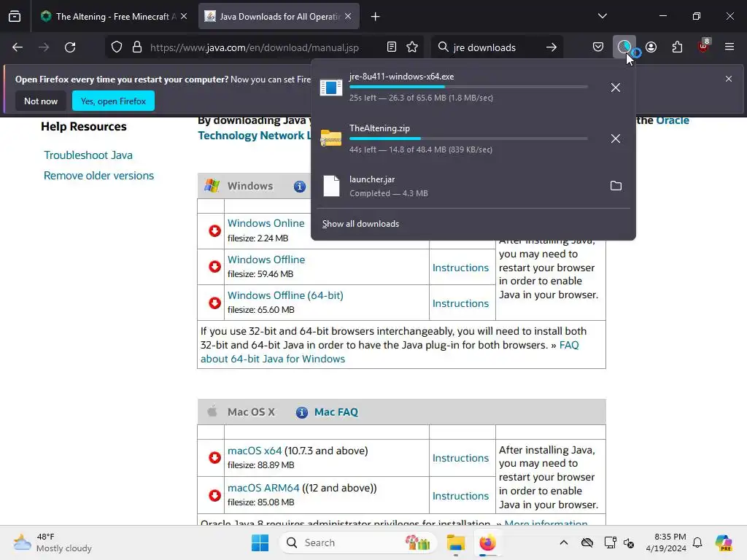Click the Windows section info icon
The image size is (747, 560).
tap(300, 187)
